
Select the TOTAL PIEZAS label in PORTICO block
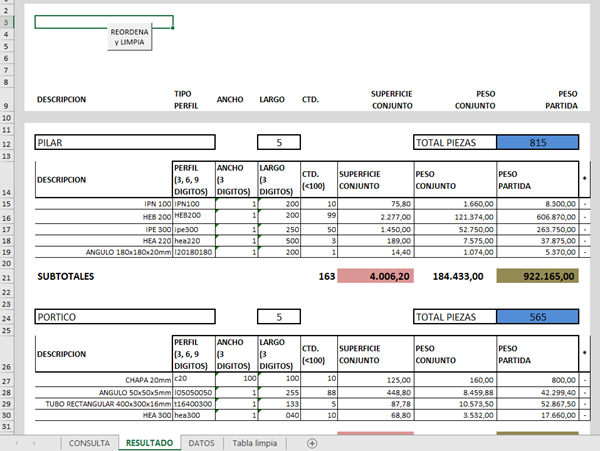click(x=455, y=317)
